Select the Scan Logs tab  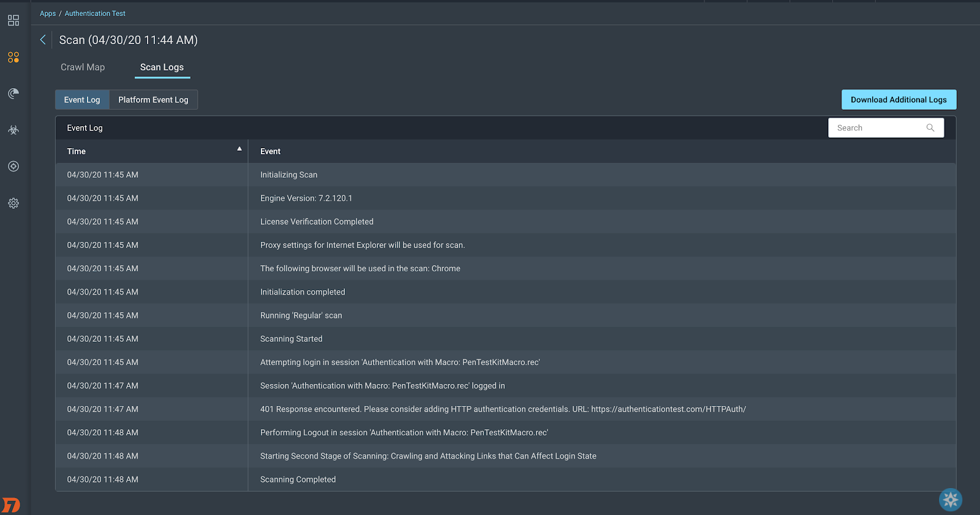pyautogui.click(x=162, y=67)
